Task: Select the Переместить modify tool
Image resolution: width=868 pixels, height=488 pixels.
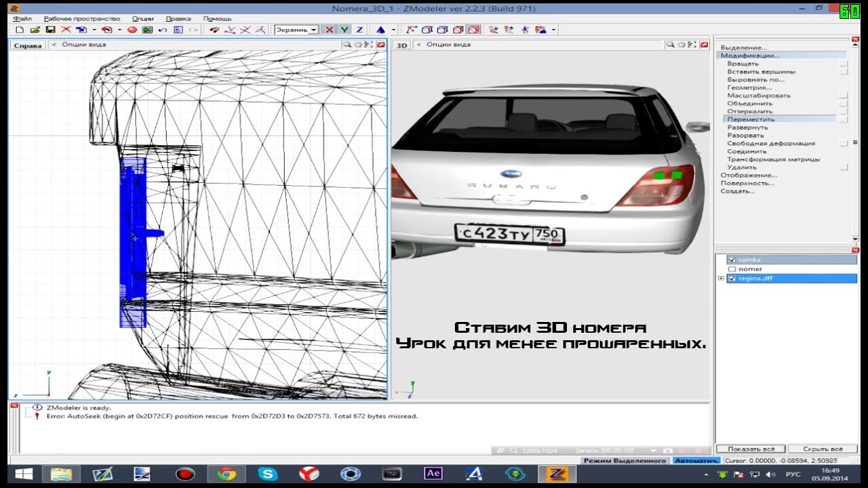Action: point(751,119)
